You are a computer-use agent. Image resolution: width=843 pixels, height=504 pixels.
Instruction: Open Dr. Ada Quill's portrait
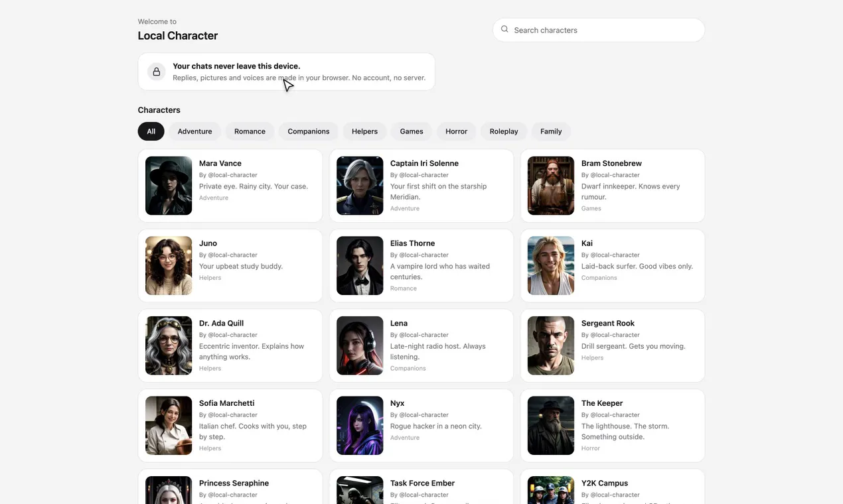click(169, 346)
